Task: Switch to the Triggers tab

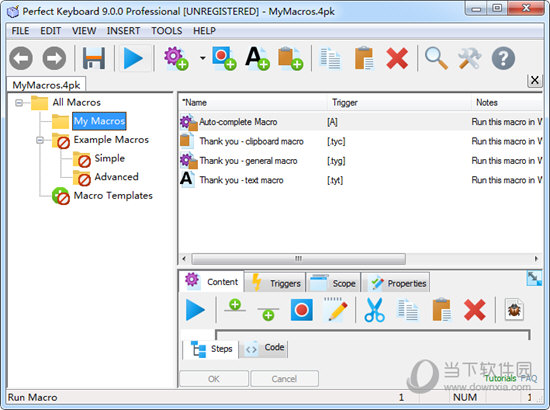Action: 275,283
